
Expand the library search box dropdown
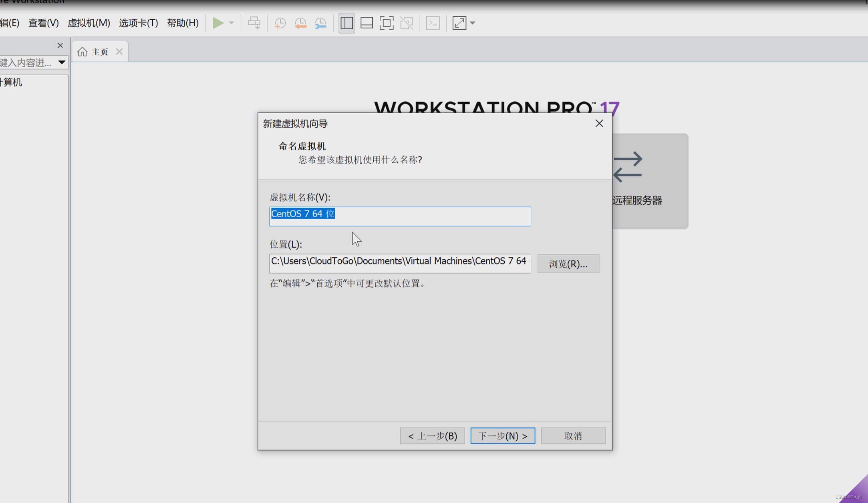62,62
